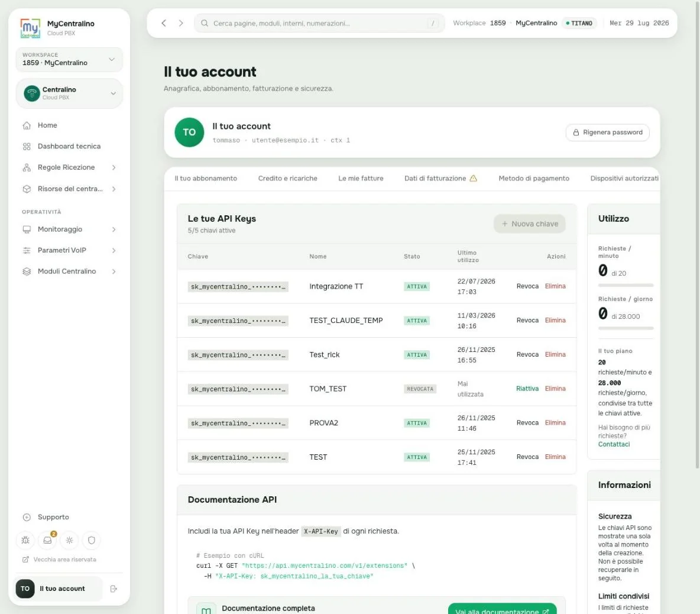Click the Cerca pagine search field
The height and width of the screenshot is (614, 700).
click(x=319, y=23)
